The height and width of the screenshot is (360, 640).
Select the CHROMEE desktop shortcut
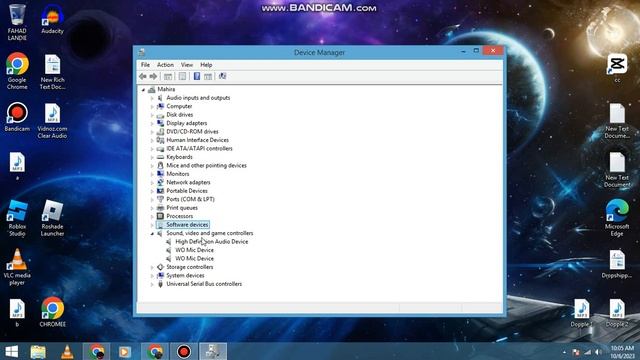point(52,312)
